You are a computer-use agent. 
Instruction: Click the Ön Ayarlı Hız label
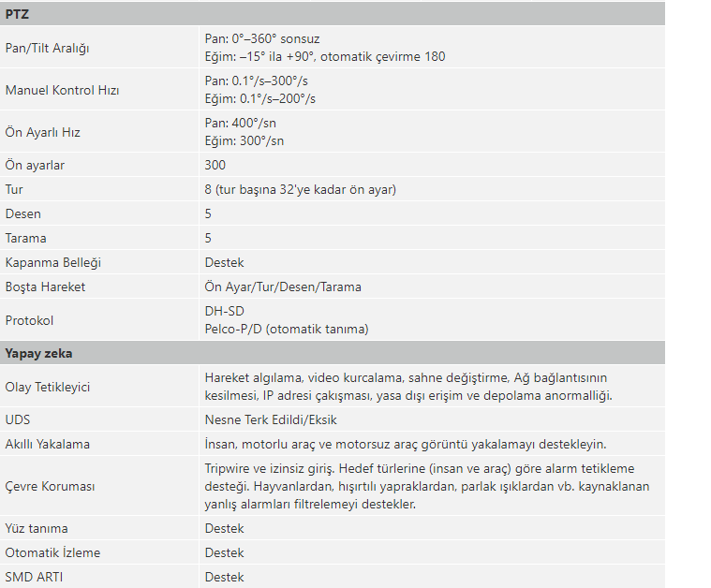(x=43, y=132)
